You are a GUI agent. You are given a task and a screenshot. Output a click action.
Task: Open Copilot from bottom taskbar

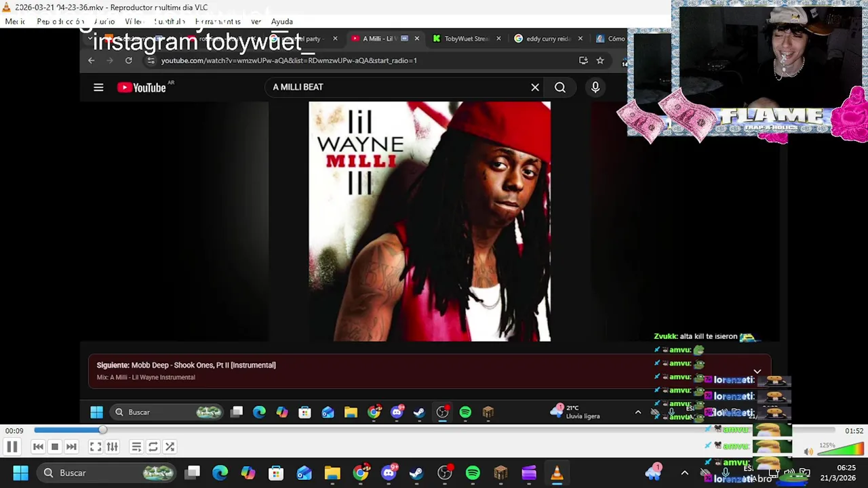[x=248, y=473]
